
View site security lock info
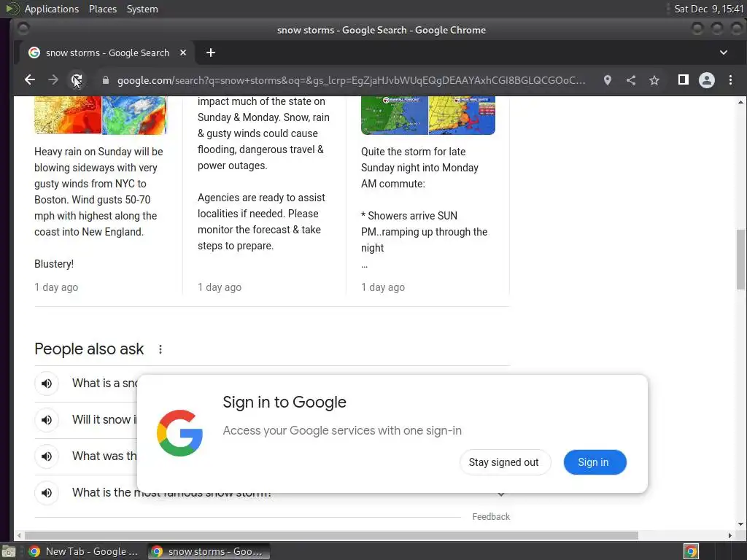click(x=106, y=80)
